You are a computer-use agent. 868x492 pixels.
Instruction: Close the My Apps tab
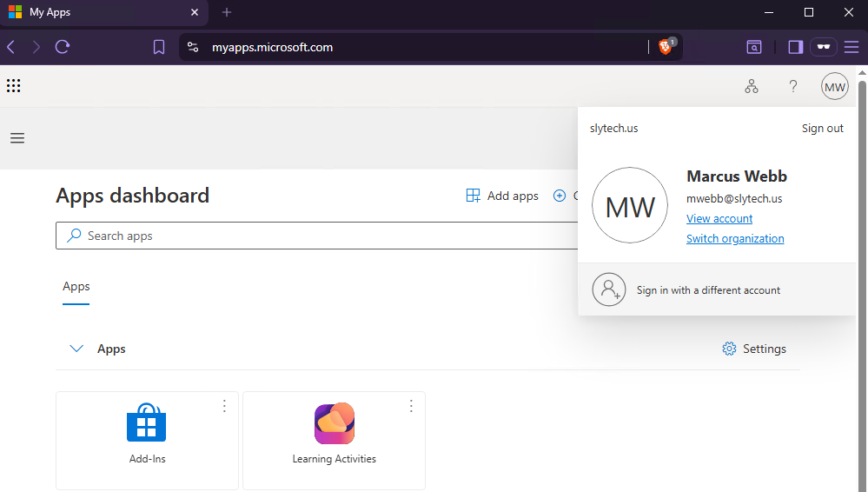195,12
